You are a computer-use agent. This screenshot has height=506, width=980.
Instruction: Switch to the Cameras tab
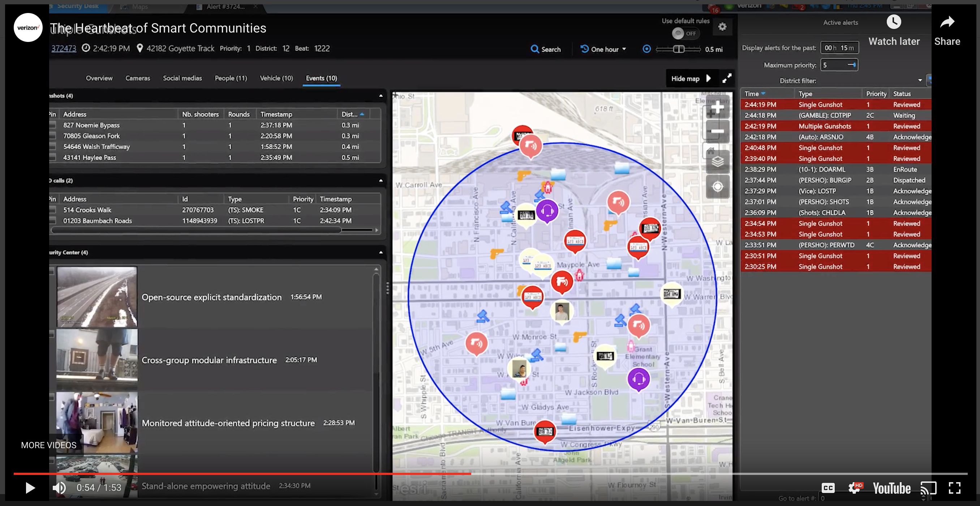(138, 78)
